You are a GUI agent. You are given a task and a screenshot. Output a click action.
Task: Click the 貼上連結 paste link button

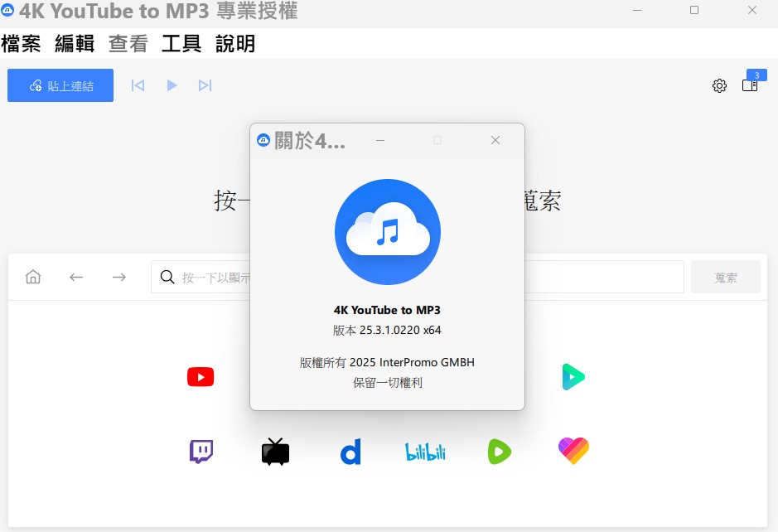(x=60, y=85)
